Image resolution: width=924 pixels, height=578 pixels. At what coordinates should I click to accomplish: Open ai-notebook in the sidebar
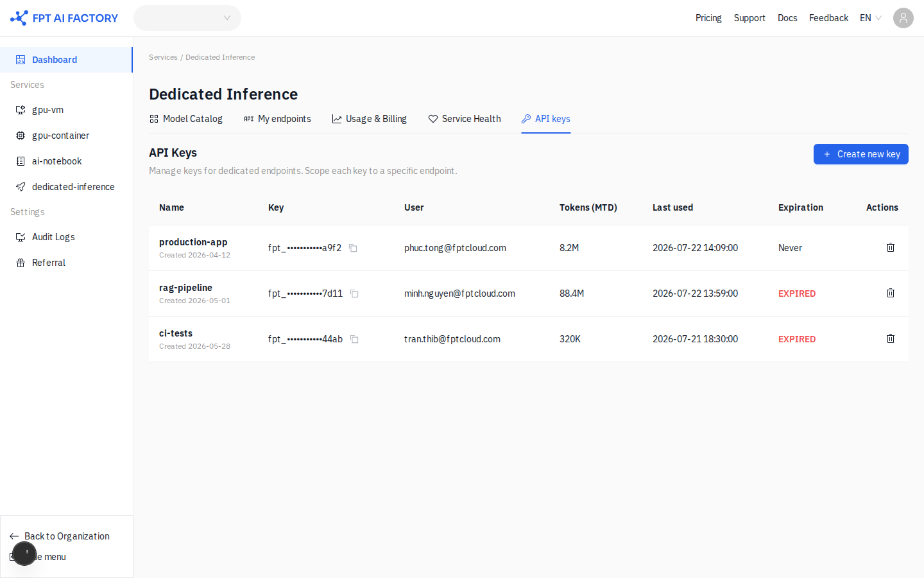[x=66, y=161]
